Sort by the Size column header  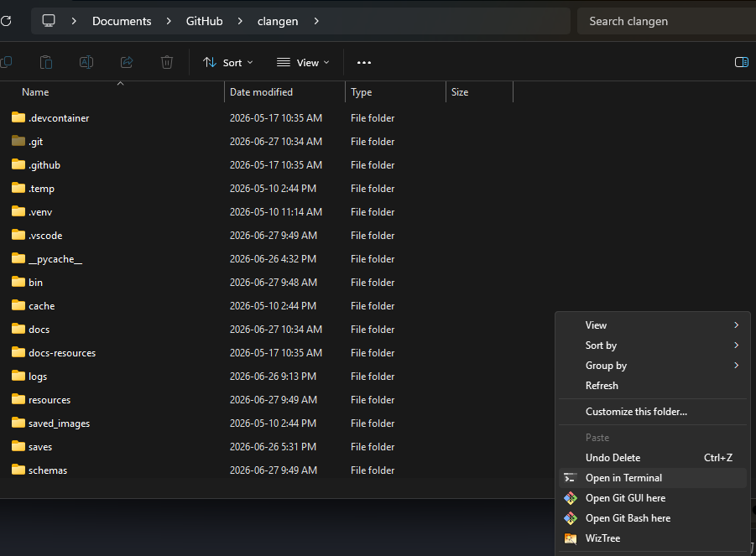click(x=460, y=92)
